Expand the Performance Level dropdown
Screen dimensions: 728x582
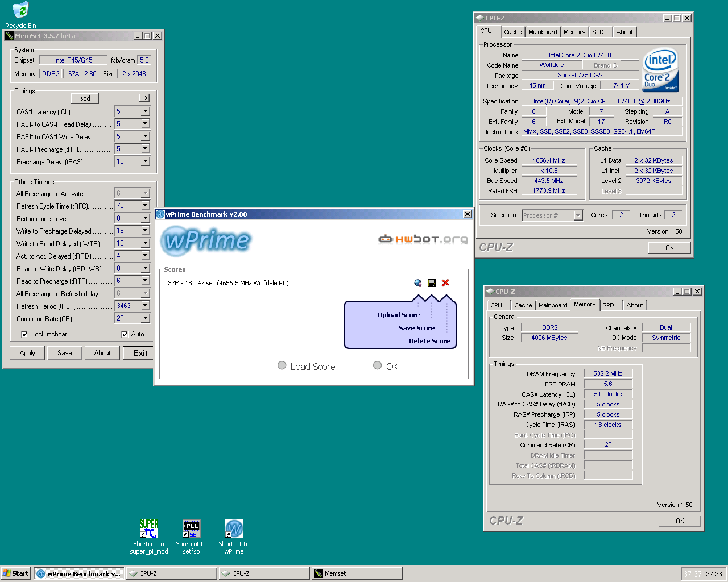[146, 218]
